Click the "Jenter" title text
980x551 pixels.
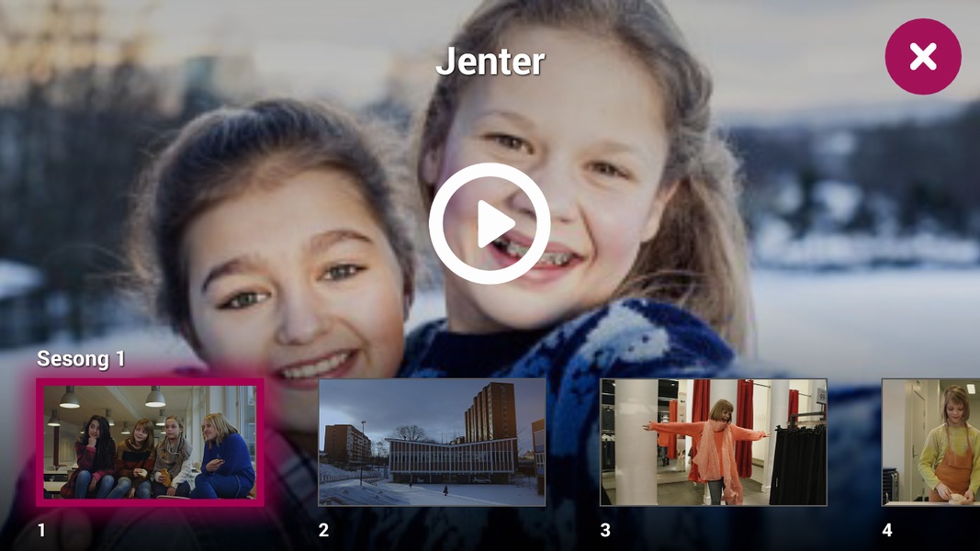(x=490, y=62)
